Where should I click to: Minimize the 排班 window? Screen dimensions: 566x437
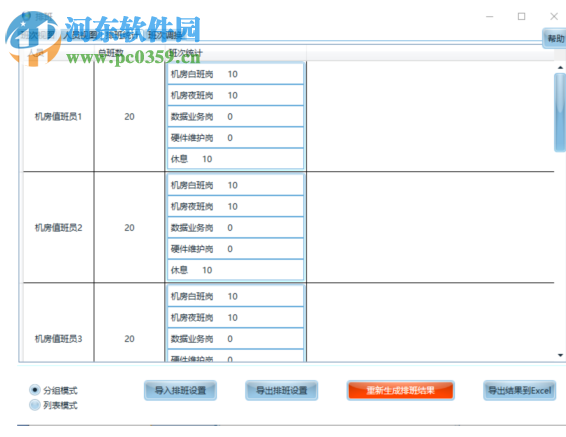(x=489, y=16)
